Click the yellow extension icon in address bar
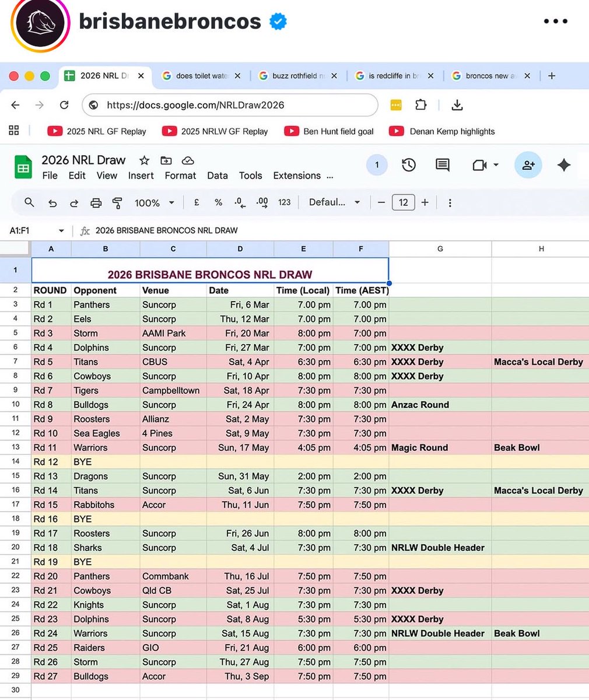The image size is (589, 700). (x=395, y=105)
